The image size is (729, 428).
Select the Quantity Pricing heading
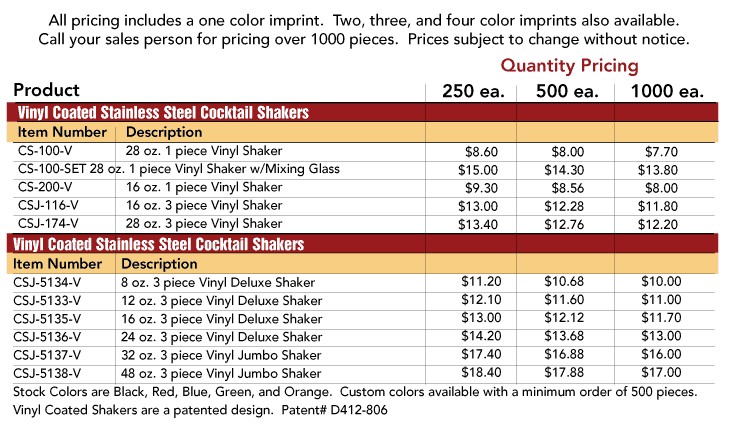(570, 66)
